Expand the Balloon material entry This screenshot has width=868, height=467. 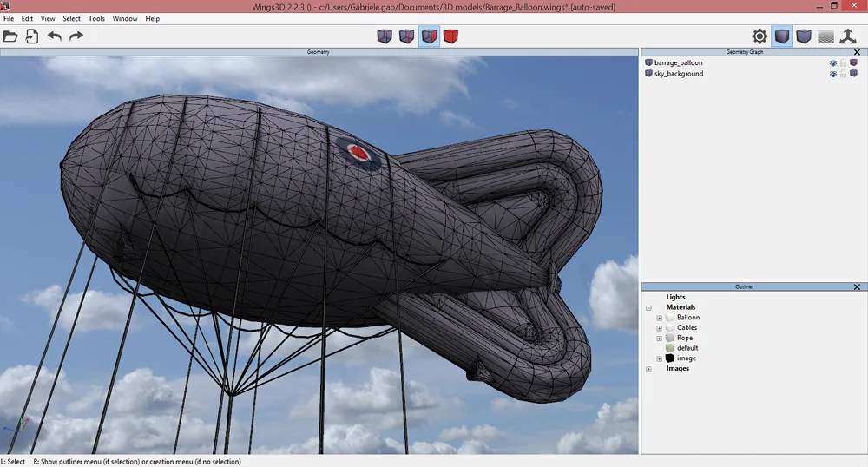point(659,318)
